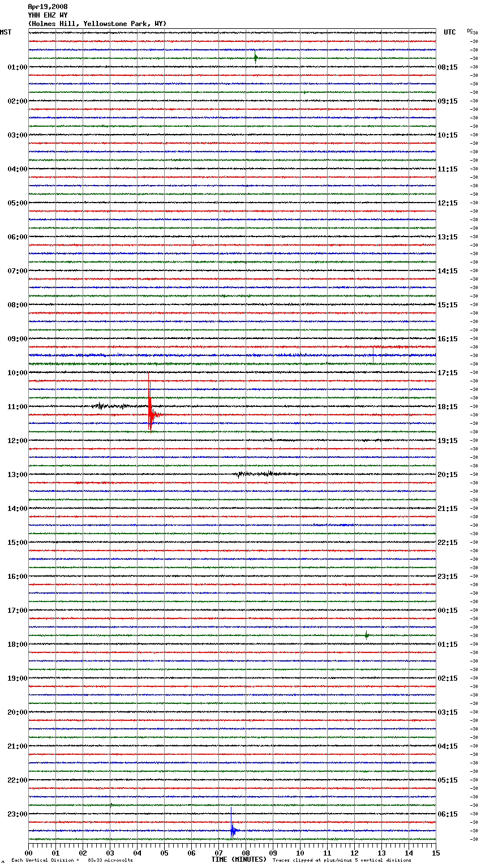
Task: Select the 01:00 MST time label
Action: [x=18, y=67]
